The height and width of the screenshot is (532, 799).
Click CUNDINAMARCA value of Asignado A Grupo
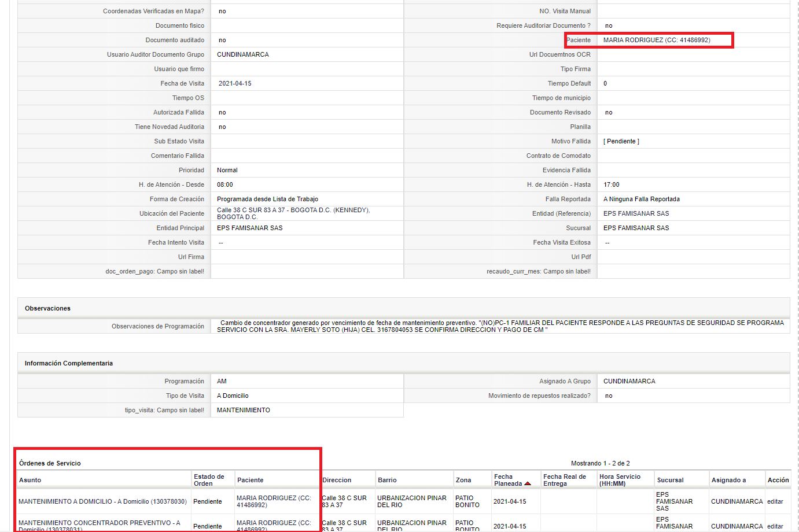tap(629, 381)
